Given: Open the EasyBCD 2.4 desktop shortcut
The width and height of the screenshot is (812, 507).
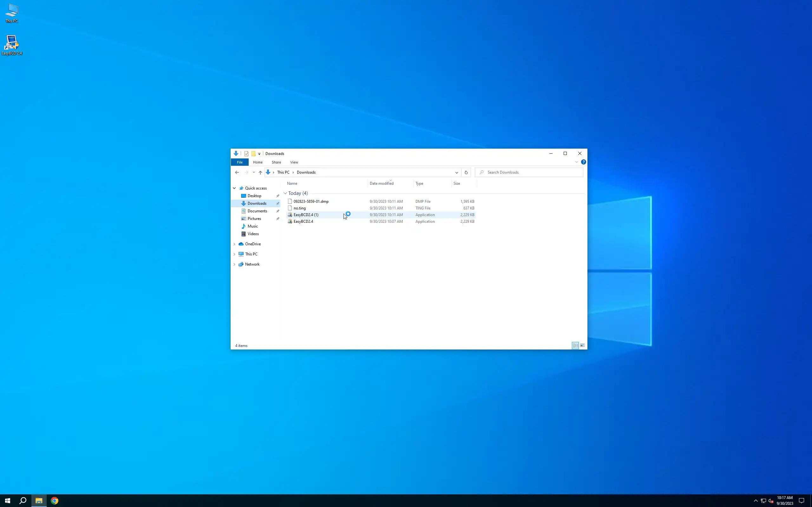Looking at the screenshot, I should [12, 45].
